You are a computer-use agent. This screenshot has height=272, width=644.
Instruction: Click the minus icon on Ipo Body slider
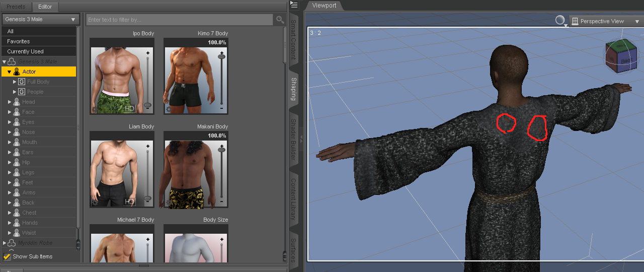(x=147, y=109)
